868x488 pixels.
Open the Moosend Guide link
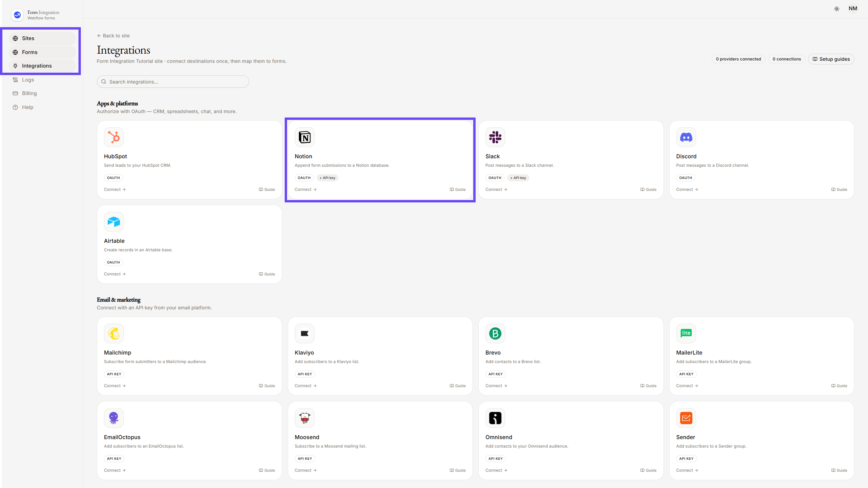coord(458,470)
